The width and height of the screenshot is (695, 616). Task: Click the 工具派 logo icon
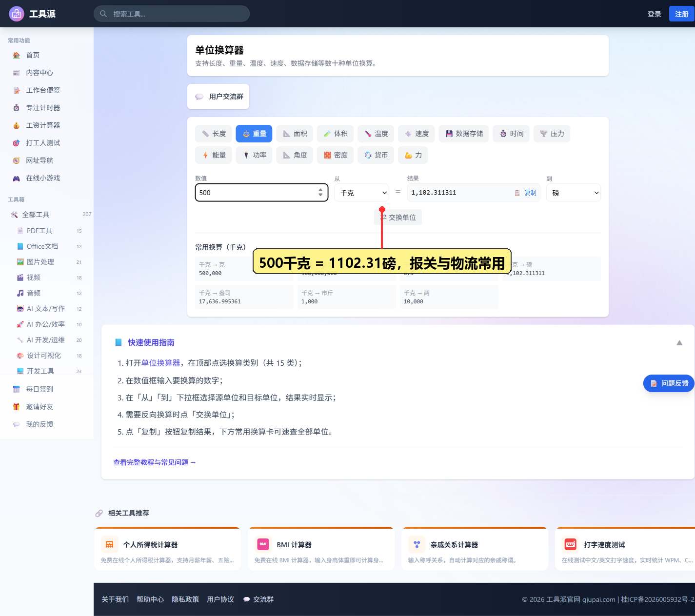(17, 14)
